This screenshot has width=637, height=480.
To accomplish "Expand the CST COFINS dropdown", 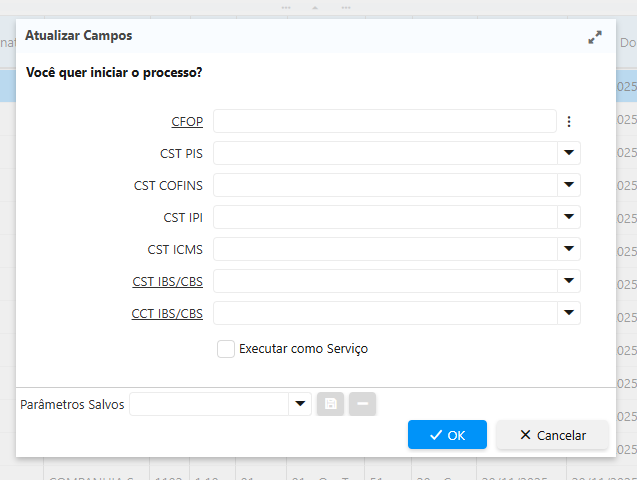I will [x=569, y=185].
